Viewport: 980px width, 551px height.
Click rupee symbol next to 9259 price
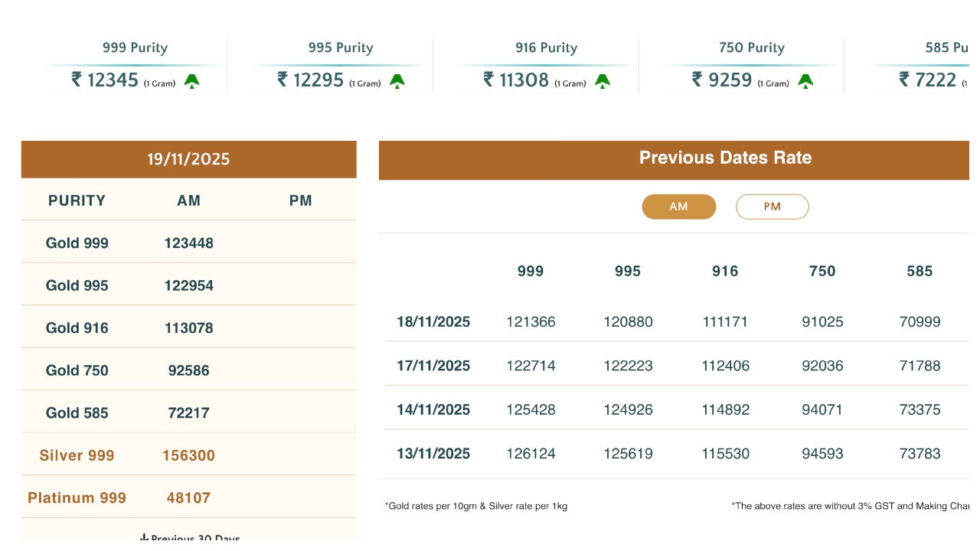697,80
